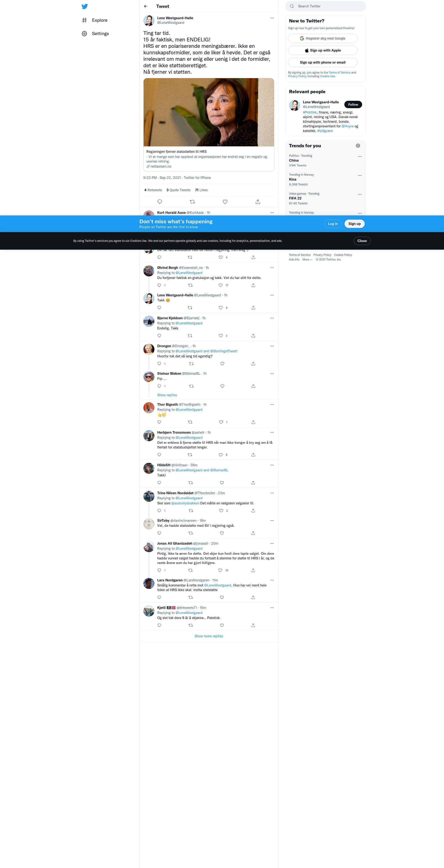Screen dimensions: 444x868
Task: Share Kjetil's reply
Action: [253, 625]
